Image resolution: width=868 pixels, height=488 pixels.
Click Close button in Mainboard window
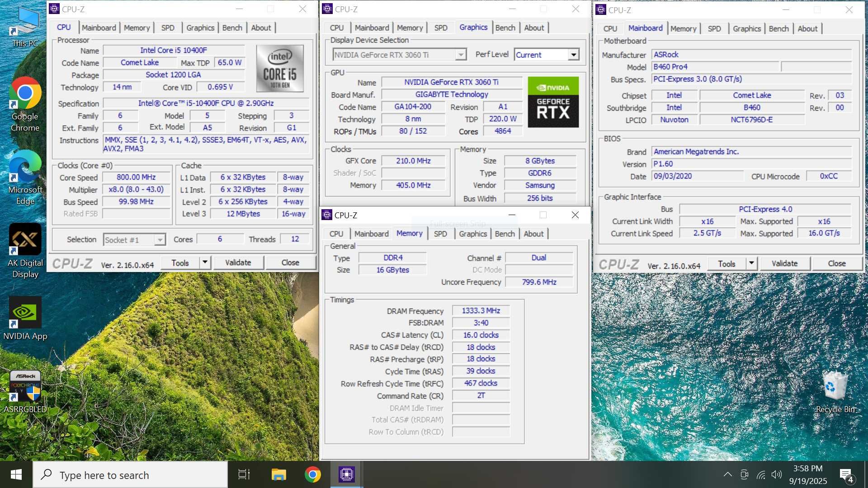point(837,263)
